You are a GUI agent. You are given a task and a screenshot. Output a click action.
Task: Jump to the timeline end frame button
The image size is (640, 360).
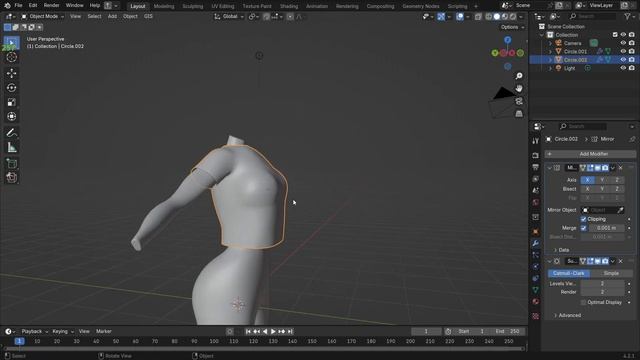pos(290,331)
